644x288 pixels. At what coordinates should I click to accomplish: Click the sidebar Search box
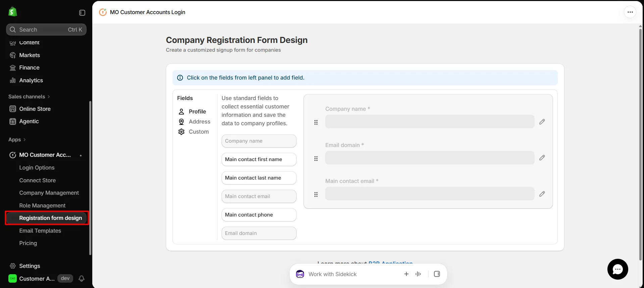(x=46, y=30)
